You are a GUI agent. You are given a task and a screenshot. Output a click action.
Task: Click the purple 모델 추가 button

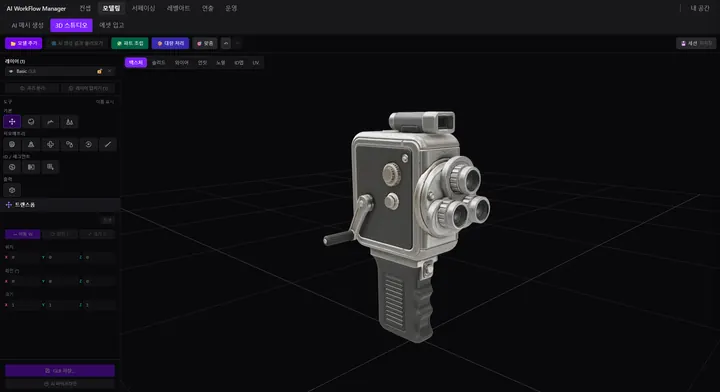23,43
